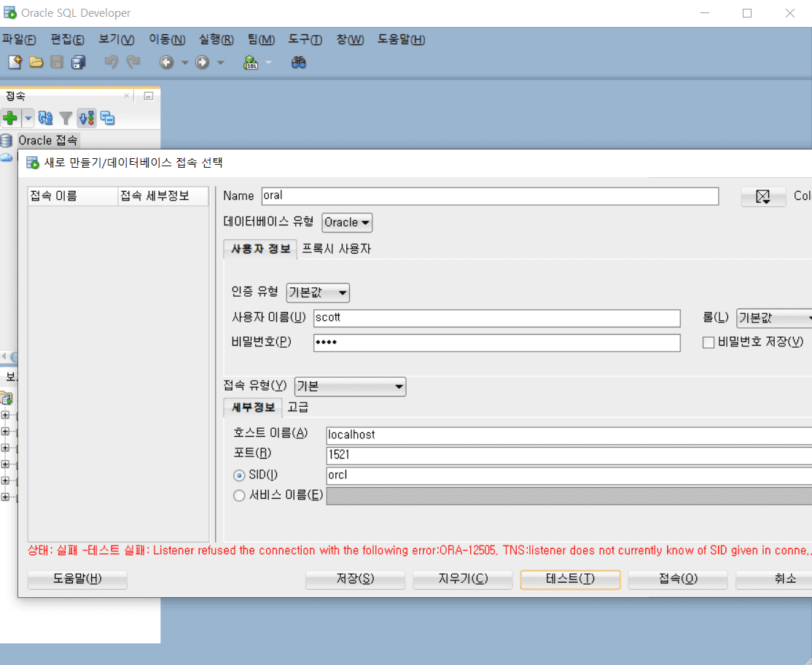This screenshot has height=665, width=812.
Task: Open dropdown arrow beside Back button
Action: (184, 63)
